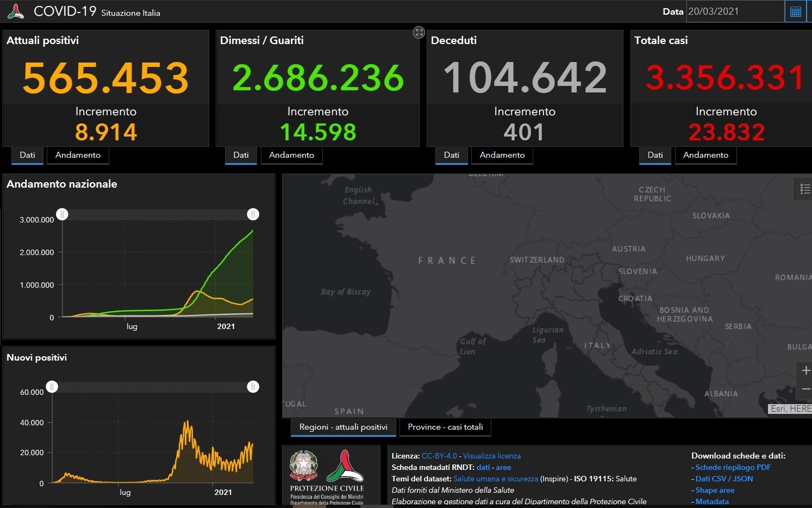Download Schede riepilogo PDF
This screenshot has width=812, height=508.
point(733,467)
